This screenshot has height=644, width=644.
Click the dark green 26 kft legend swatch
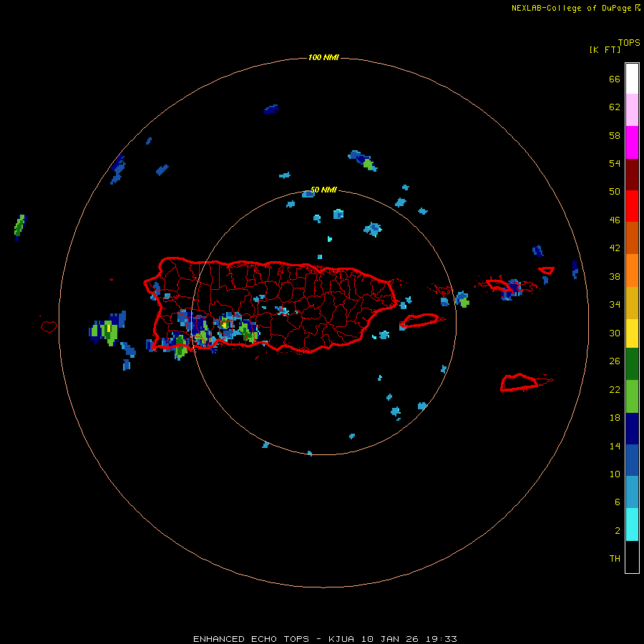(x=632, y=364)
